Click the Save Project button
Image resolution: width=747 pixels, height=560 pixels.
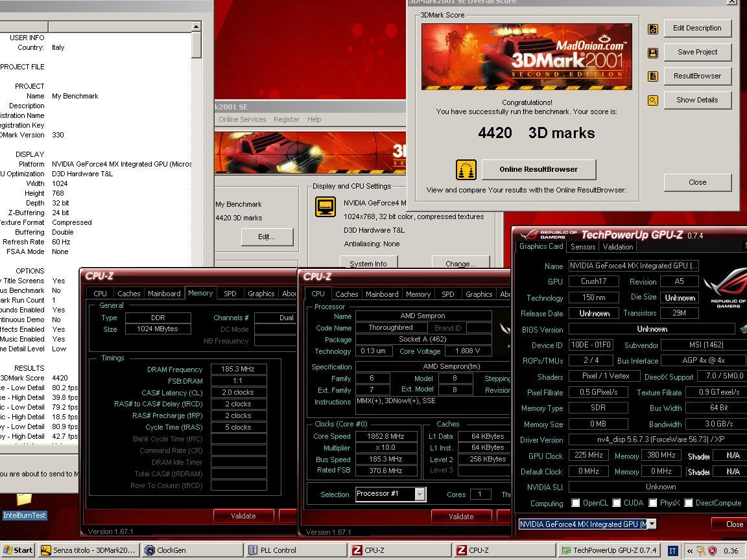click(x=697, y=52)
